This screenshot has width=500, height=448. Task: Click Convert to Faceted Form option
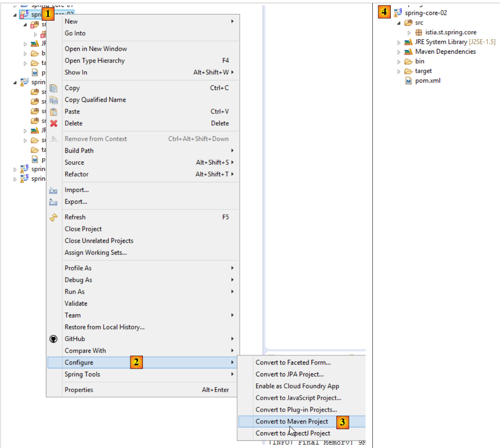(x=293, y=363)
